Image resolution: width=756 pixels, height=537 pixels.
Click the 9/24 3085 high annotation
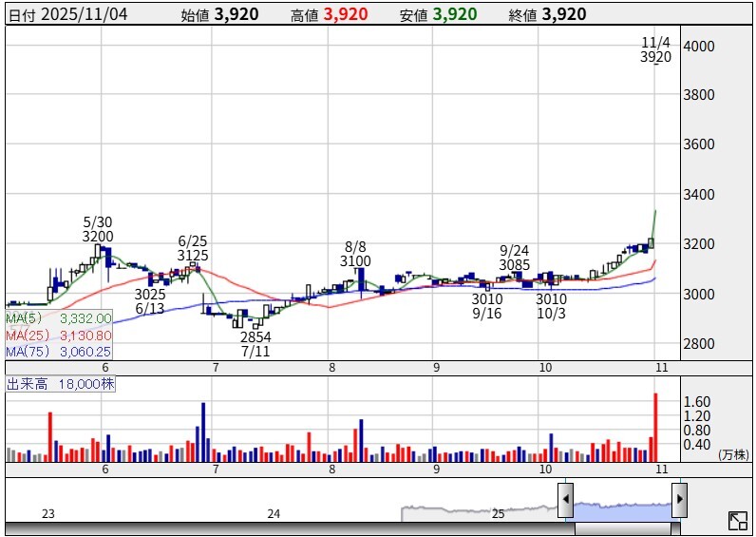coord(514,258)
